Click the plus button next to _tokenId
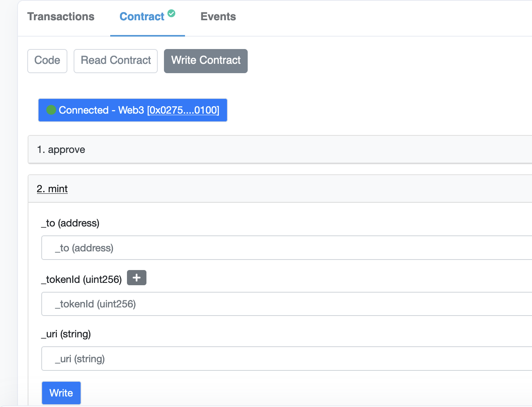Image resolution: width=532 pixels, height=407 pixels. [x=137, y=278]
